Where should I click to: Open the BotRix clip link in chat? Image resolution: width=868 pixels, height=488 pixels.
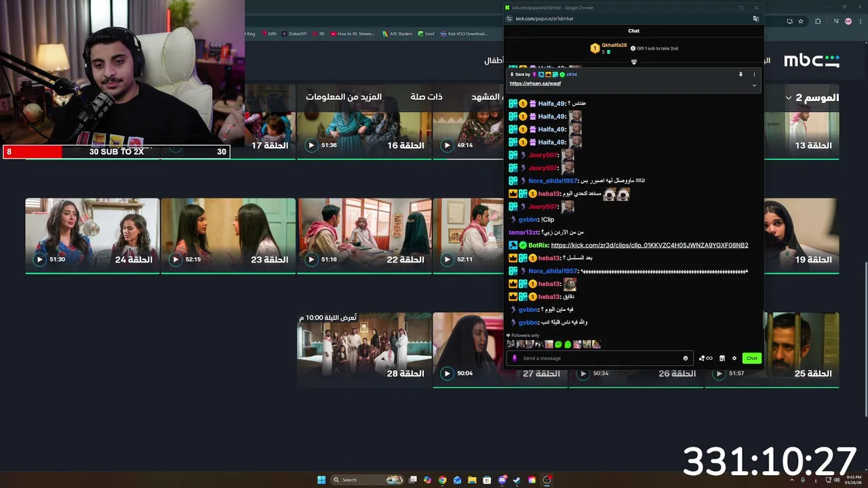[650, 245]
